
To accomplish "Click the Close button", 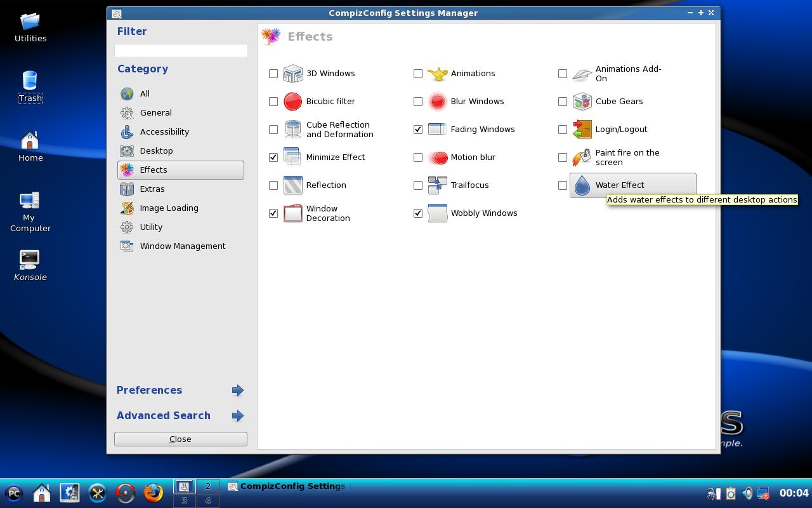I will (x=181, y=439).
